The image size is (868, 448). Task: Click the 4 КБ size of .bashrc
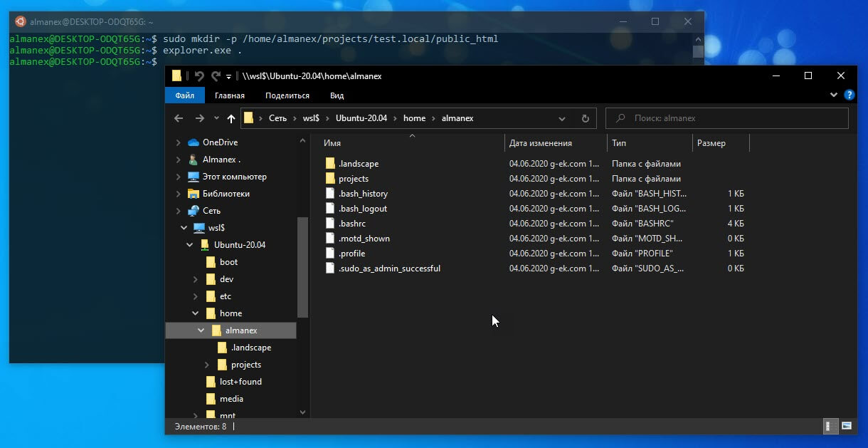(736, 224)
